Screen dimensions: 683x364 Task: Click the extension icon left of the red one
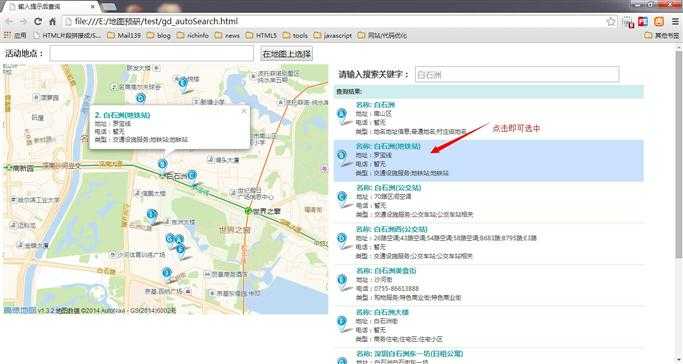pyautogui.click(x=628, y=22)
